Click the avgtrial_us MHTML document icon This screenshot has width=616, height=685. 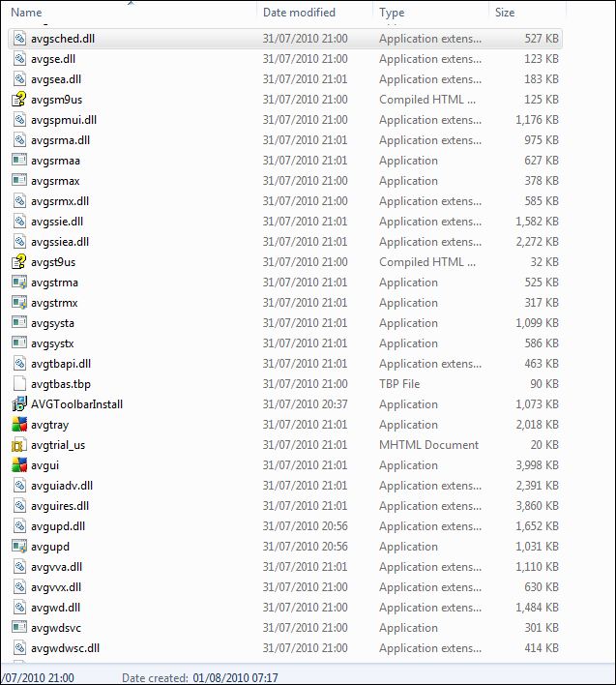tap(19, 445)
